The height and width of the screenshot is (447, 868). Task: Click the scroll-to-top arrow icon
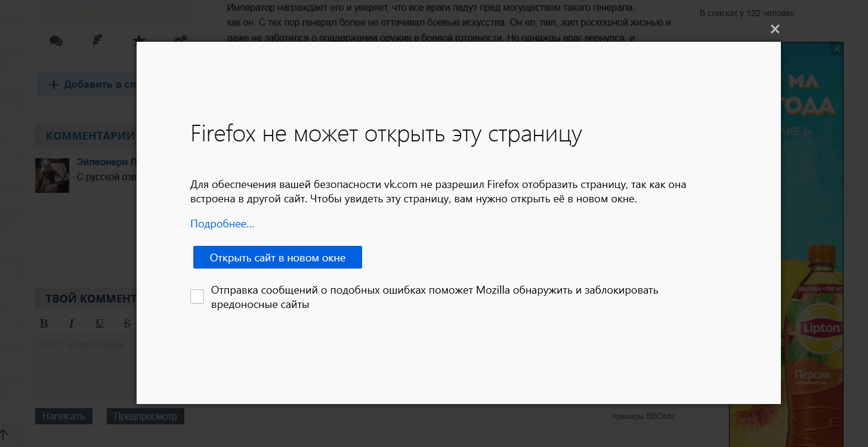pyautogui.click(x=5, y=435)
